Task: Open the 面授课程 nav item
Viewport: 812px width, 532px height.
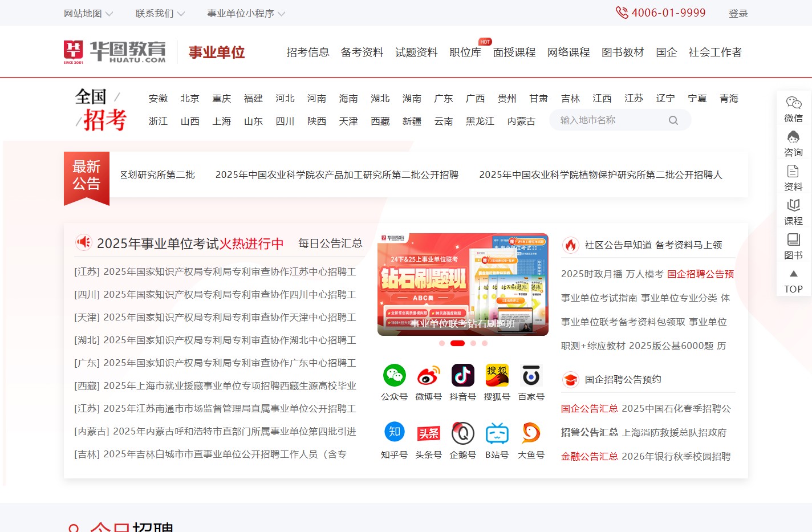Action: point(514,52)
